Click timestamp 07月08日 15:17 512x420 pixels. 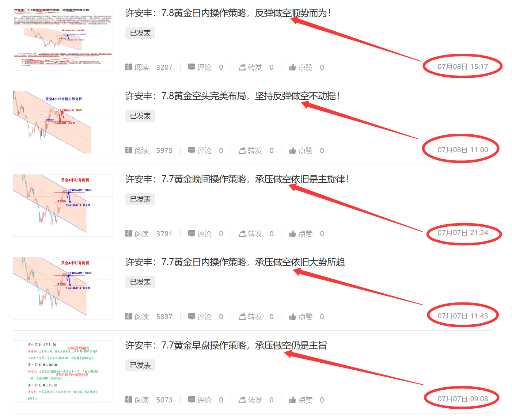pos(463,66)
